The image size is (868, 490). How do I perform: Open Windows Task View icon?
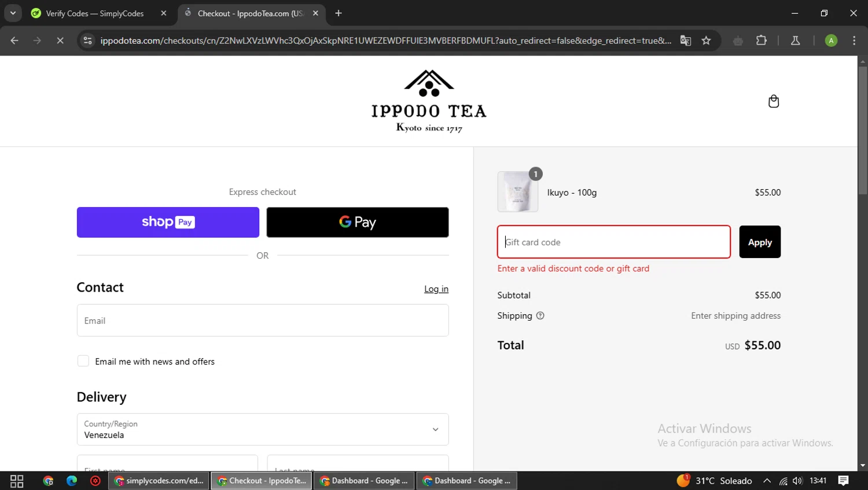(17, 481)
